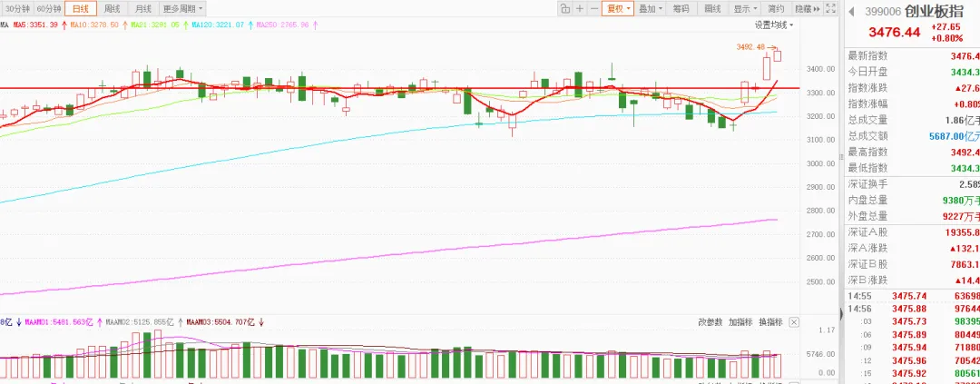980x384 pixels.
Task: Zoom out with the minus icon
Action: point(593,9)
